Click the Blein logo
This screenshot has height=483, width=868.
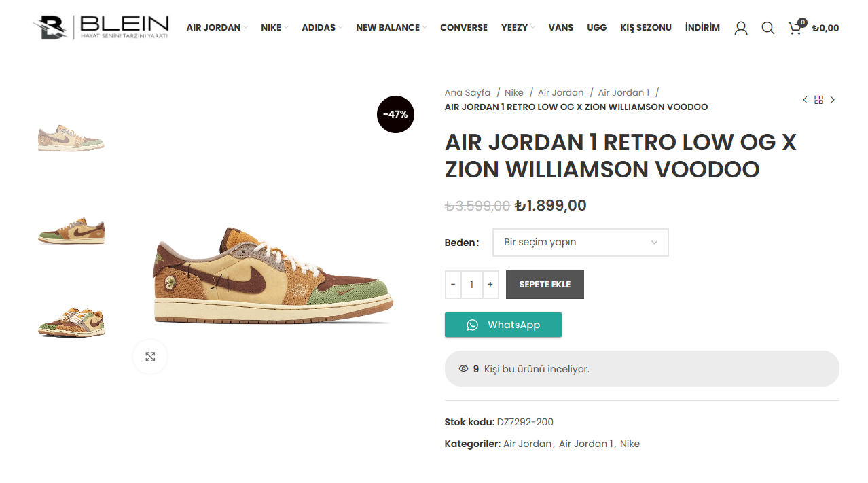coord(101,27)
